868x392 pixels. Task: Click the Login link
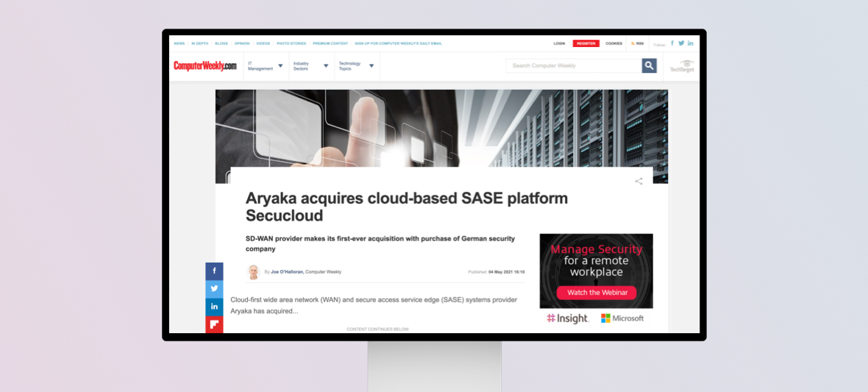[559, 43]
